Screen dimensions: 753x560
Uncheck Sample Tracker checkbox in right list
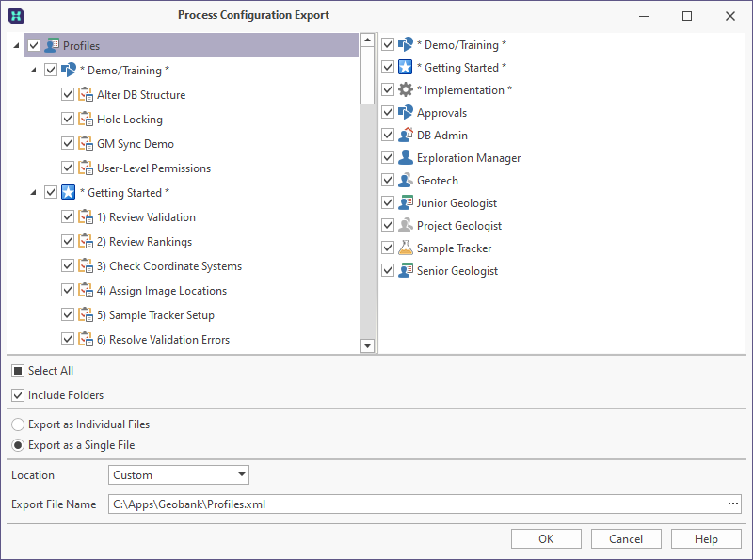(x=388, y=248)
